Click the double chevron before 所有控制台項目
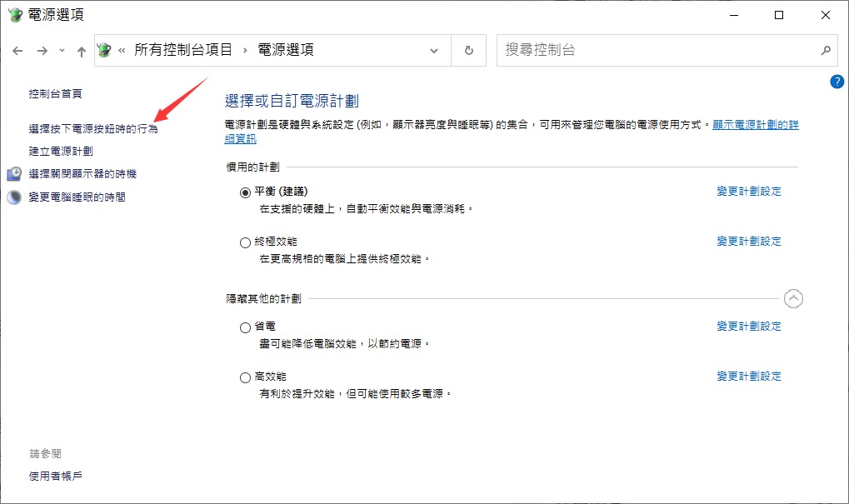This screenshot has width=849, height=504. click(x=122, y=50)
